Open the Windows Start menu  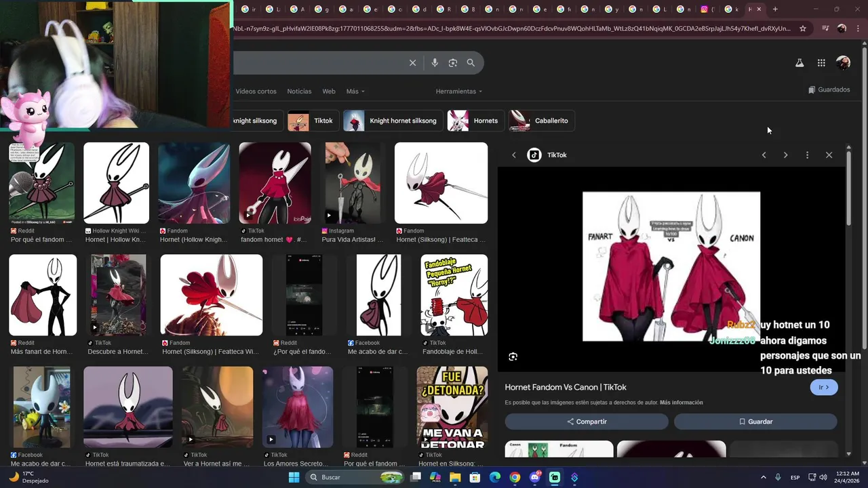[294, 477]
